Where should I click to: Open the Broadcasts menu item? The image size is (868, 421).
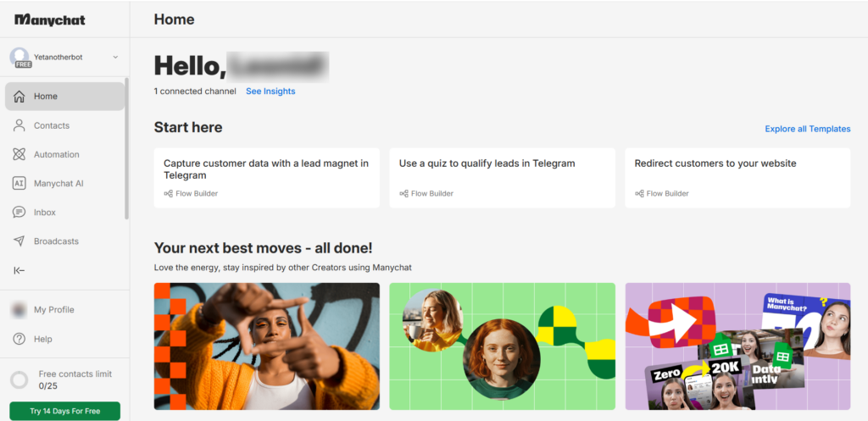64,241
